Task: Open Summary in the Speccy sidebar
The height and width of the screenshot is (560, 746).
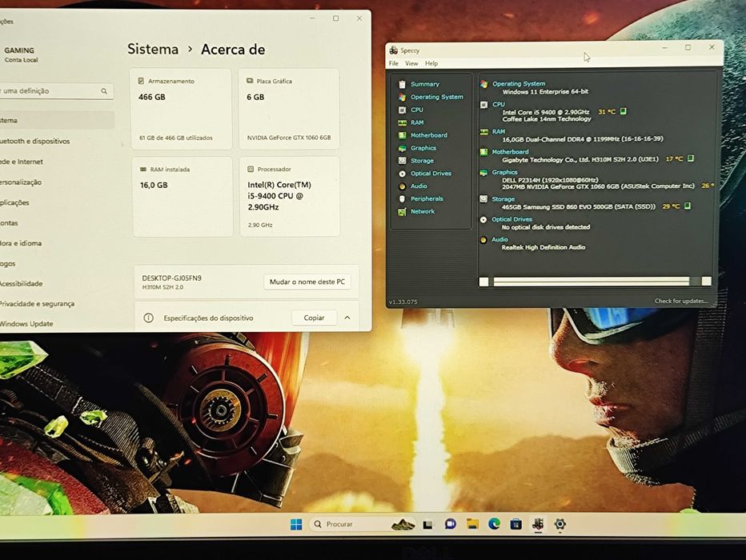Action: (x=425, y=84)
